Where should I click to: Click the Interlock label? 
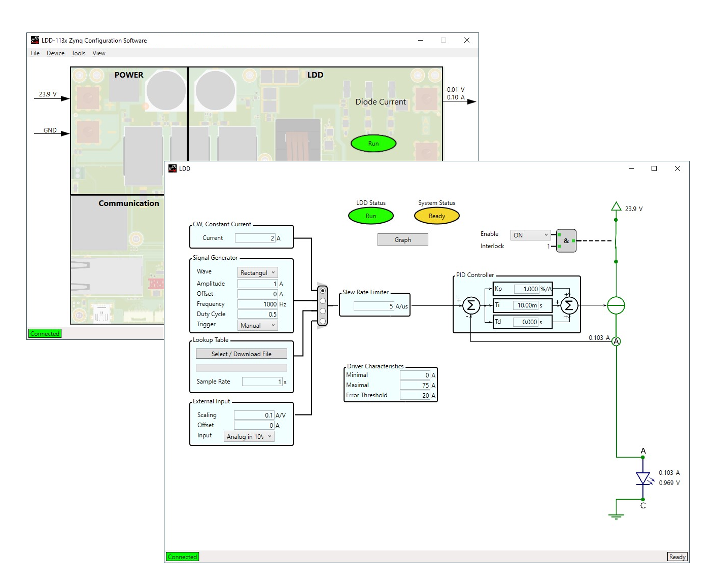point(492,246)
